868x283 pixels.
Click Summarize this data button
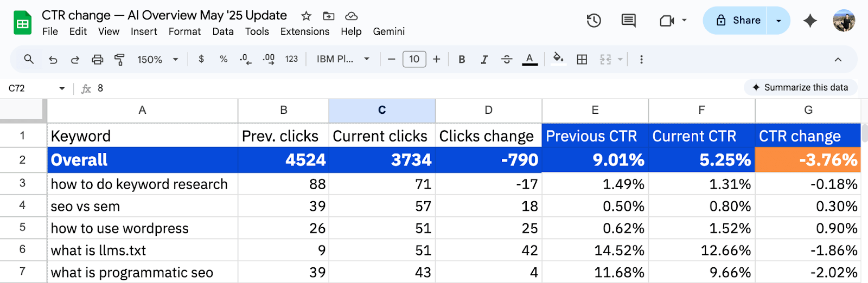[x=800, y=87]
